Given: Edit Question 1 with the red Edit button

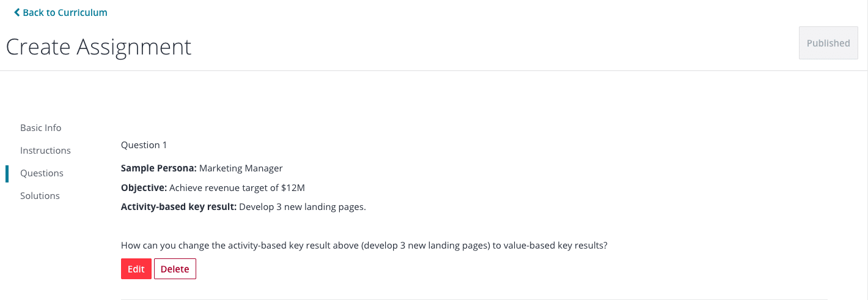Looking at the screenshot, I should click(136, 269).
